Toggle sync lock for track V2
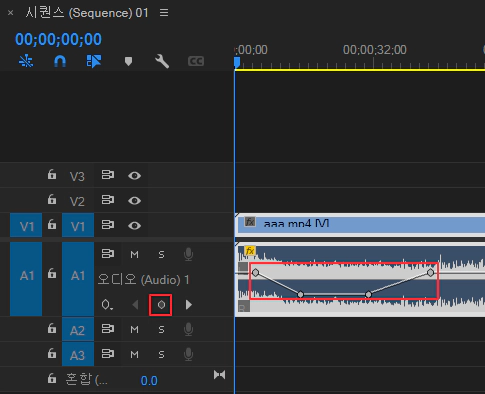The width and height of the screenshot is (485, 394). pos(108,200)
